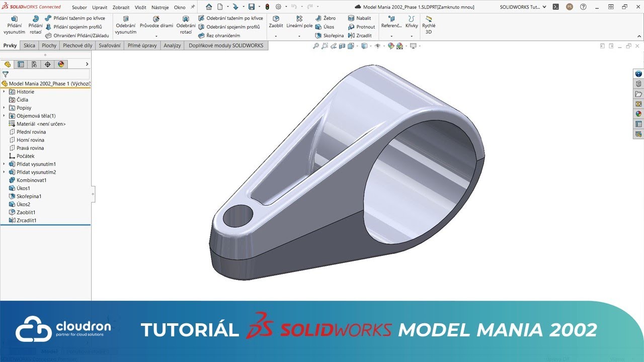Open the options gear icon
The image size is (644, 362).
click(278, 7)
